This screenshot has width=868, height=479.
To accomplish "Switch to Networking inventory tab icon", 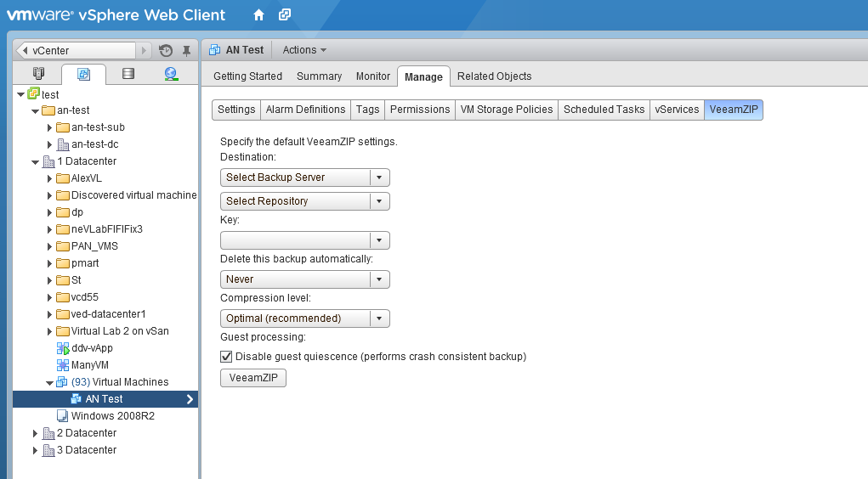I will click(172, 74).
